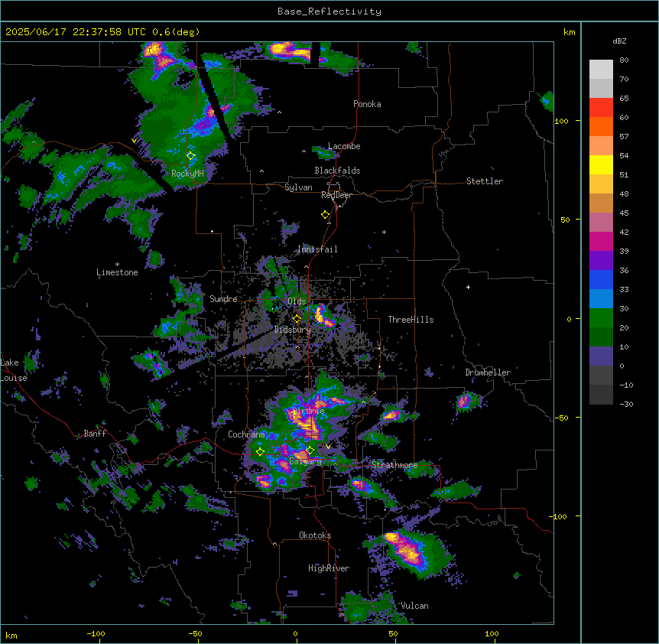Click the magenta 39-42 dBZ legend swatch

(601, 241)
